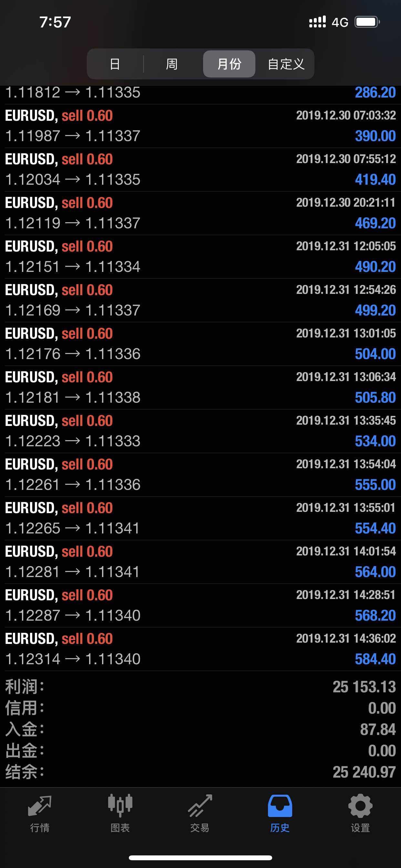Select the trade dated 2019.12.31 12:05:05
This screenshot has width=401, height=868.
(x=200, y=257)
